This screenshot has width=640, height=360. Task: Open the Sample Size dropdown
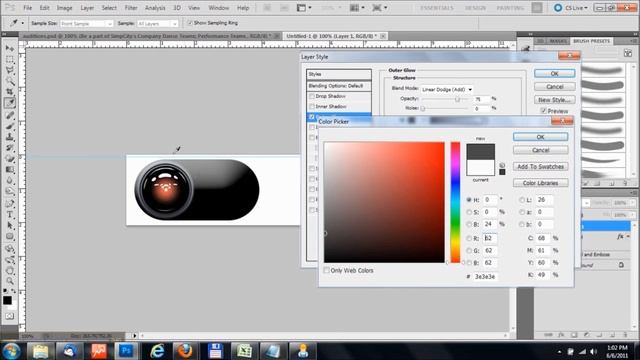click(x=86, y=24)
